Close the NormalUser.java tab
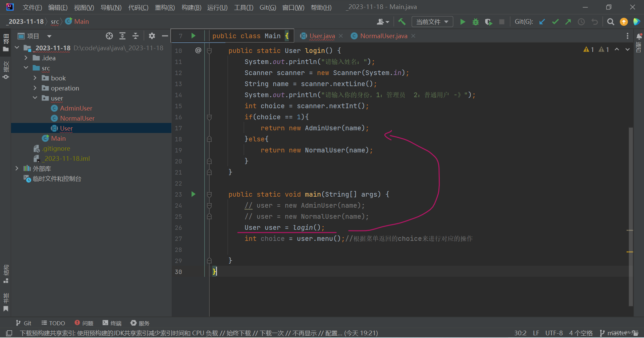The image size is (644, 338). (413, 36)
